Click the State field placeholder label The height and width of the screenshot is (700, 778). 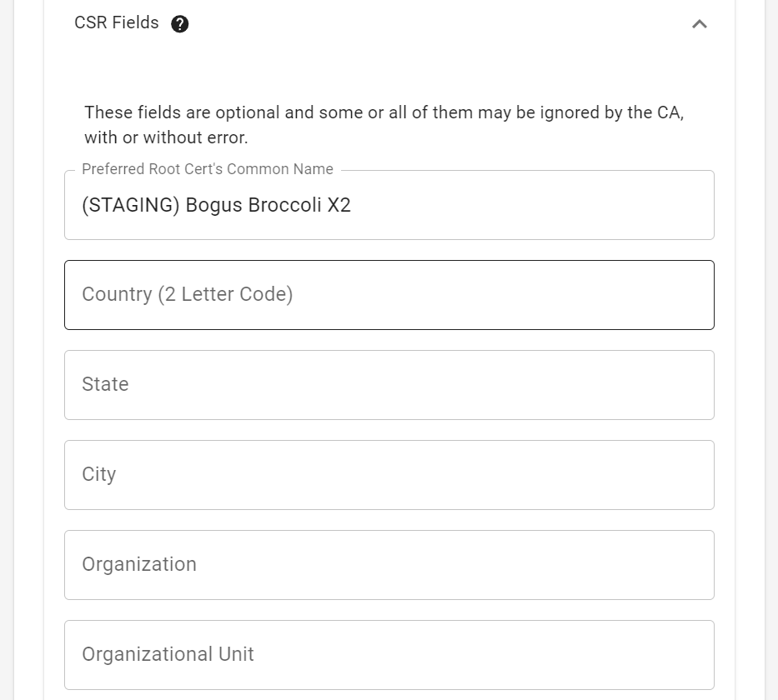coord(105,384)
